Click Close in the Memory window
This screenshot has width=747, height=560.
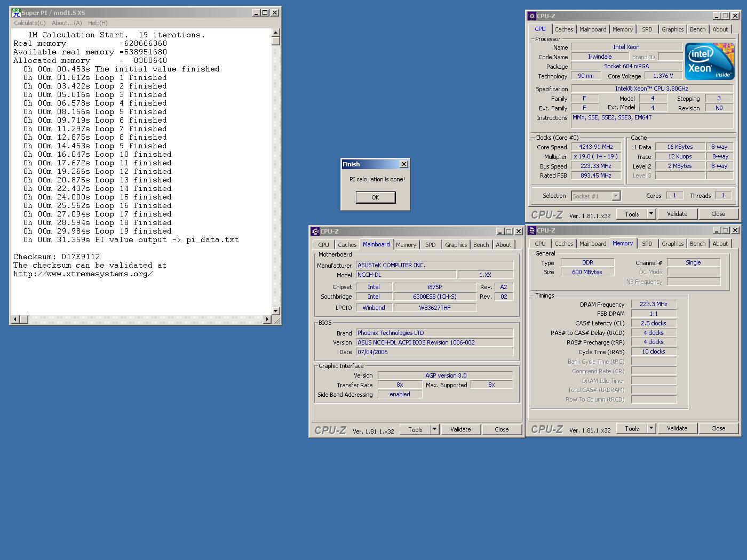click(x=718, y=428)
